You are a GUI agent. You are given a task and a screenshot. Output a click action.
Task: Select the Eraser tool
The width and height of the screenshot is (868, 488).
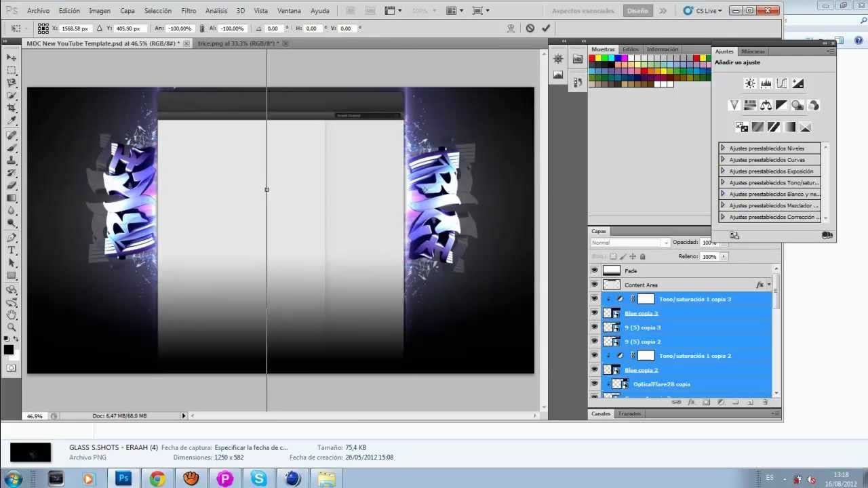pyautogui.click(x=12, y=186)
